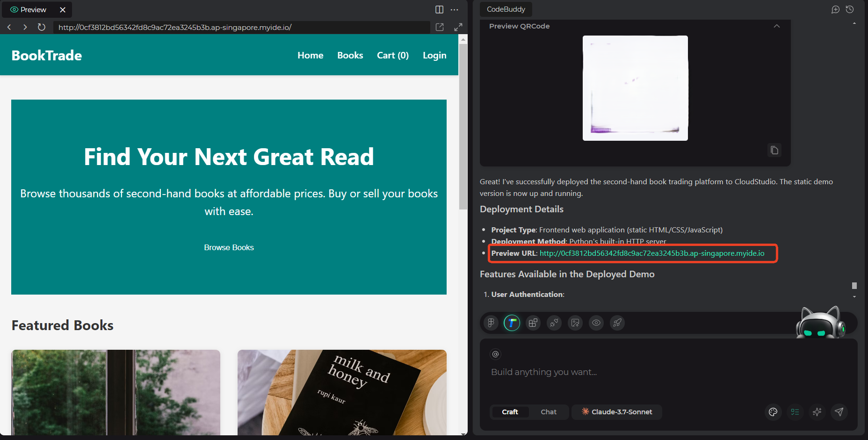Open the Login nav link
Viewport: 868px width, 440px height.
click(434, 55)
